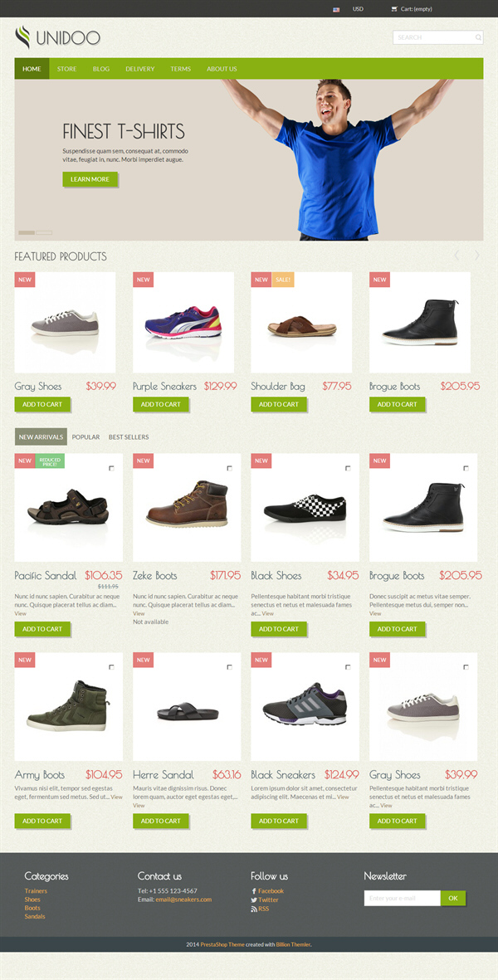Open the shopping cart icon
The height and width of the screenshot is (980, 498).
click(393, 9)
